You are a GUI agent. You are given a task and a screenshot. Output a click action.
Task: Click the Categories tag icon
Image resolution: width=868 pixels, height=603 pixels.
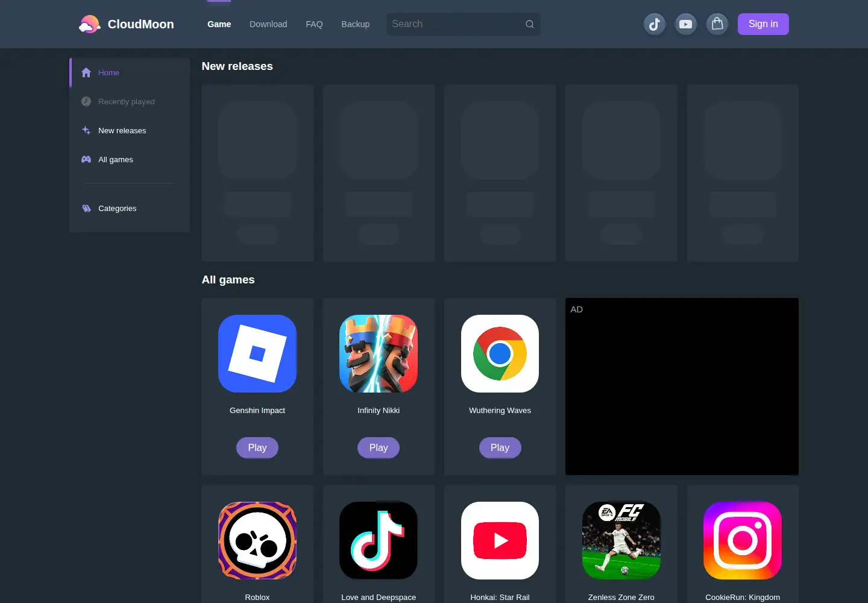pyautogui.click(x=86, y=208)
